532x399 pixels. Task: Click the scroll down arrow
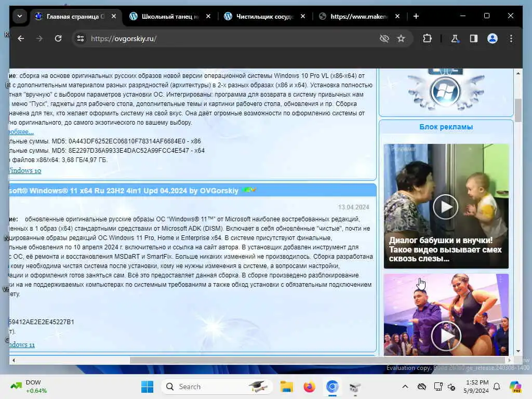[518, 351]
